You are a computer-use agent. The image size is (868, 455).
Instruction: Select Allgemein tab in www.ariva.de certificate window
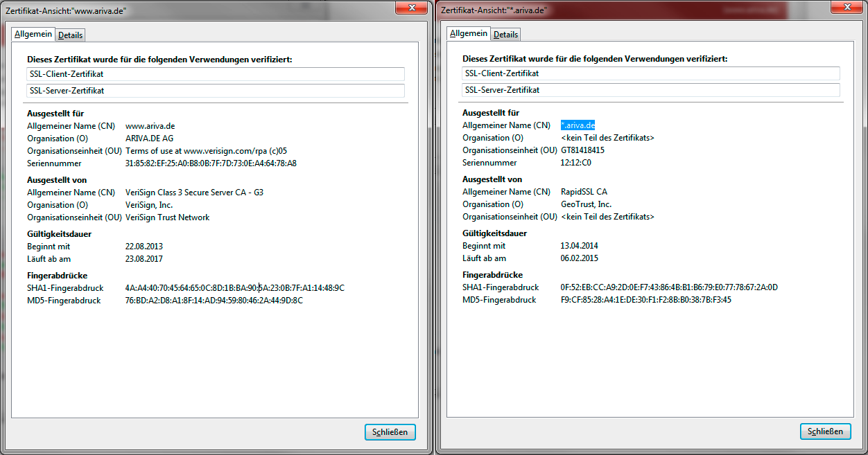point(34,34)
